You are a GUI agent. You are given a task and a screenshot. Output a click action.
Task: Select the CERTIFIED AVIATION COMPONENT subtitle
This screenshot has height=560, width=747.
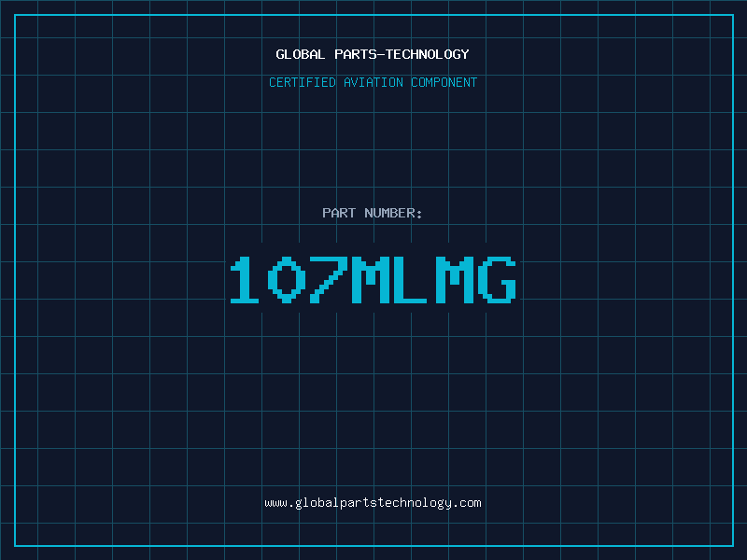[x=373, y=82]
